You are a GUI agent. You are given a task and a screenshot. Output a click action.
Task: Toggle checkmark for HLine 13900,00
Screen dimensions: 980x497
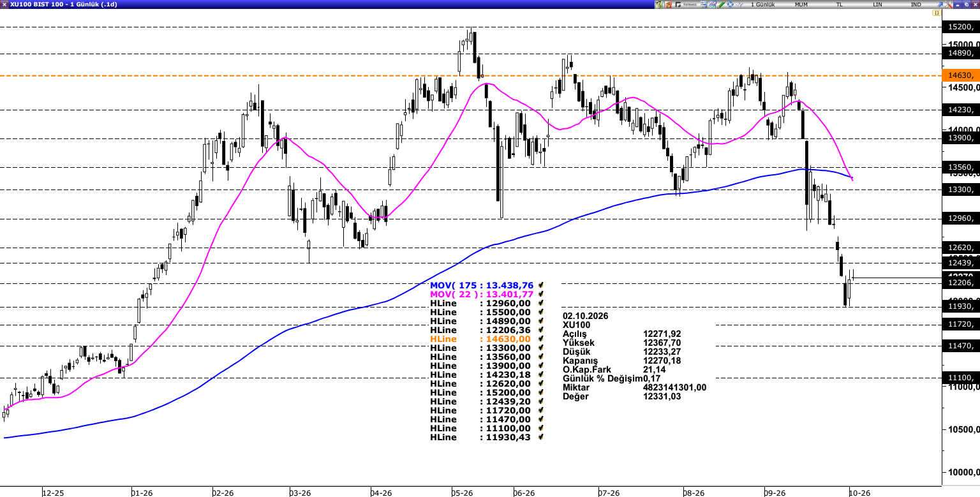click(x=541, y=366)
